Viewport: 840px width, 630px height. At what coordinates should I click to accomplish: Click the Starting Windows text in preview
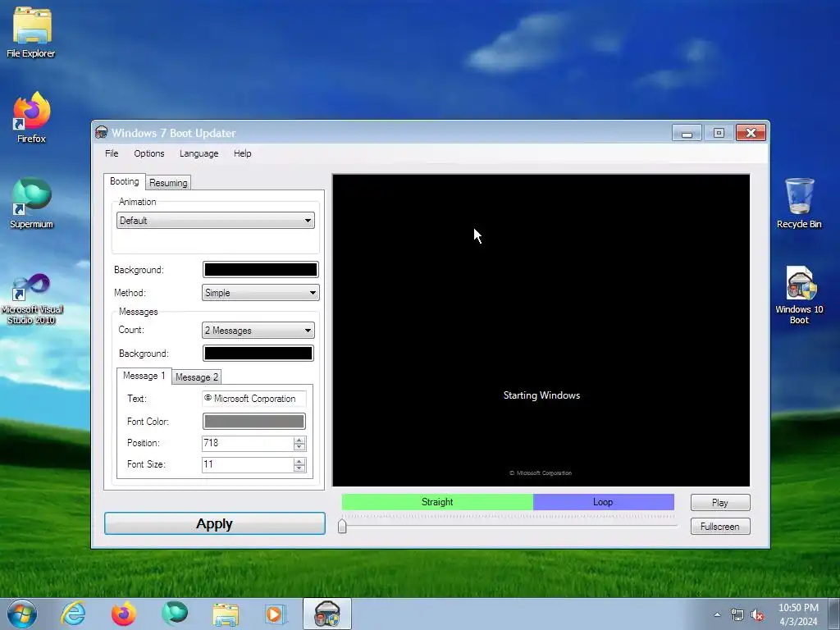(541, 395)
